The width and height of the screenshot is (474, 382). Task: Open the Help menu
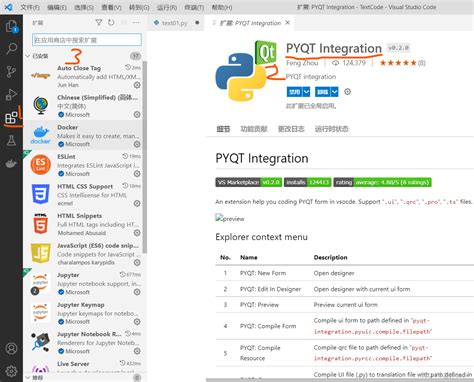[x=222, y=7]
